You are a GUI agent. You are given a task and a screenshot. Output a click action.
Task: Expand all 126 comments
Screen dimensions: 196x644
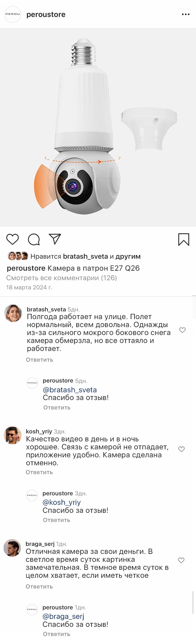62,278
